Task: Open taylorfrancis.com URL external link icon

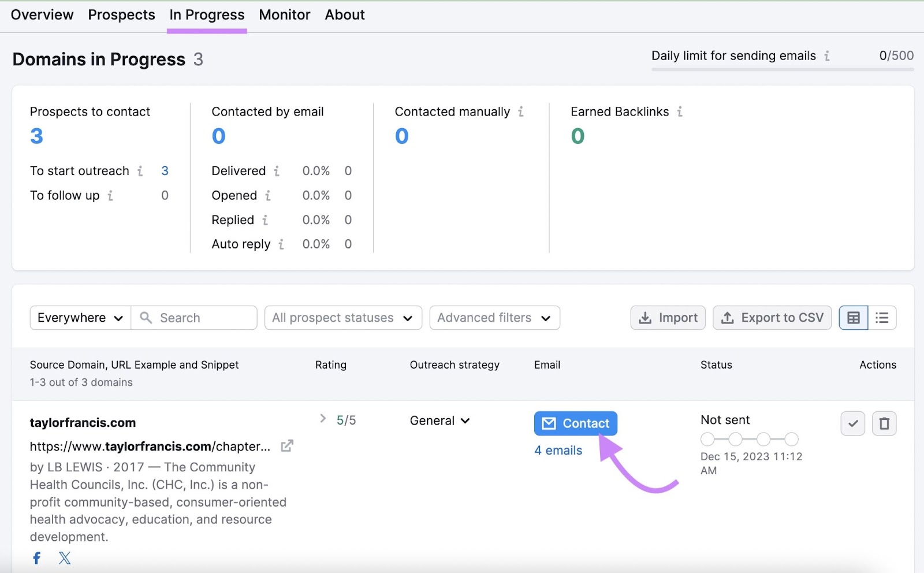Action: [x=286, y=446]
